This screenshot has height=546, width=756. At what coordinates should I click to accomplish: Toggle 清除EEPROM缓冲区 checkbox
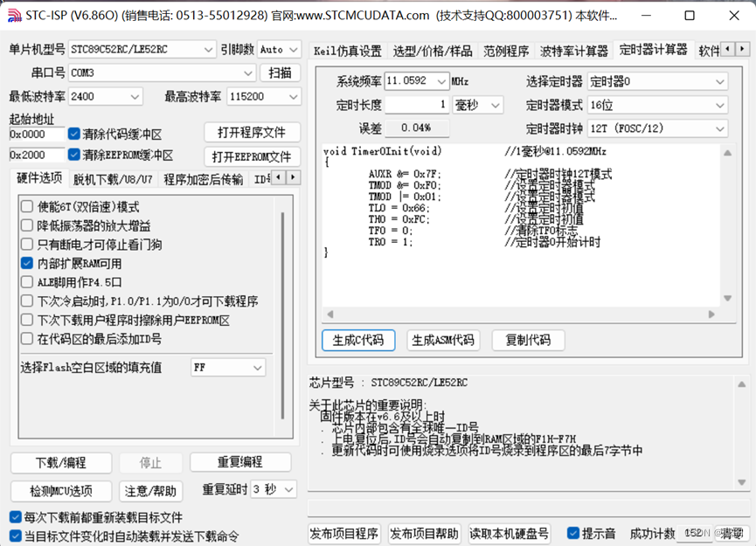pyautogui.click(x=73, y=155)
